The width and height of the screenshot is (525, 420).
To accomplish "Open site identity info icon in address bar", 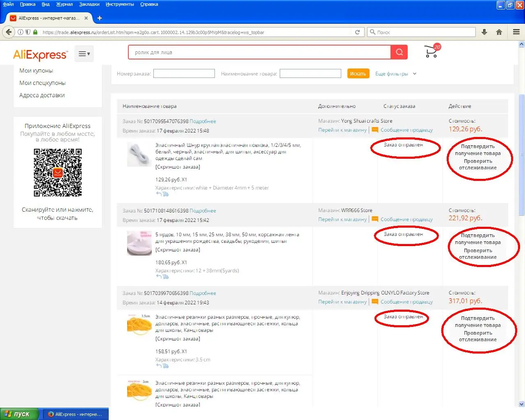I will (21, 32).
